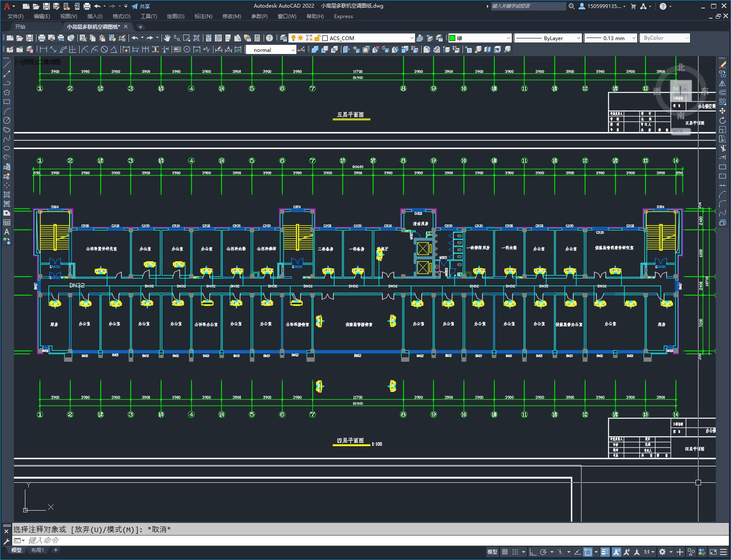This screenshot has width=731, height=560.
Task: Expand the 1:1 annotation scale dropdown
Action: click(x=649, y=552)
